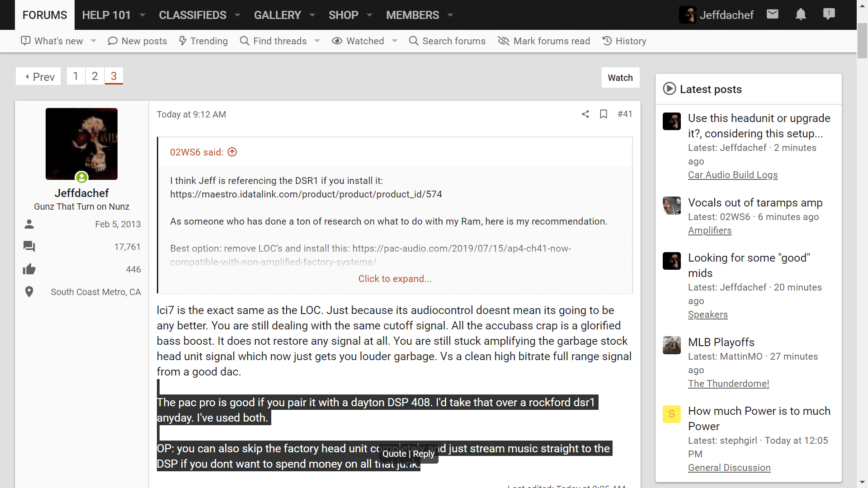
Task: Open Amplifiers forum link
Action: (710, 230)
